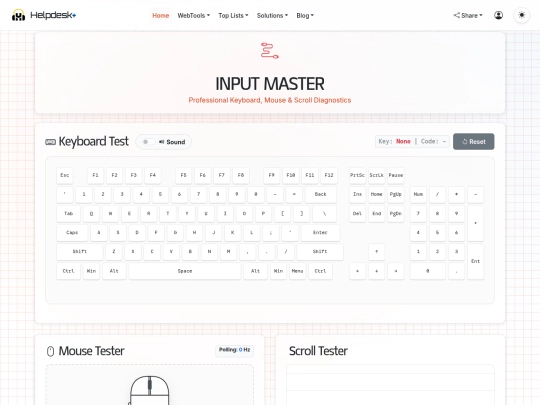Click the numpad 0 key
540x405 pixels.
(x=428, y=271)
